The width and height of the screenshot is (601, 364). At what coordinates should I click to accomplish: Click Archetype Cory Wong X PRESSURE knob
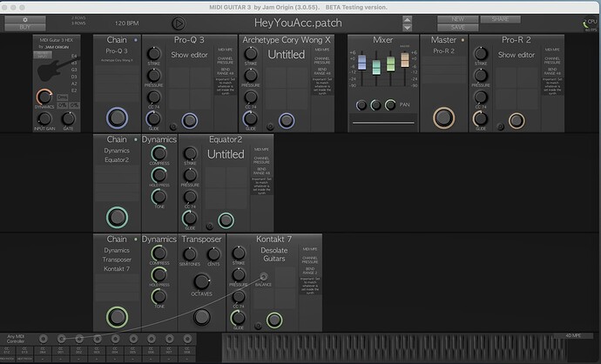251,76
